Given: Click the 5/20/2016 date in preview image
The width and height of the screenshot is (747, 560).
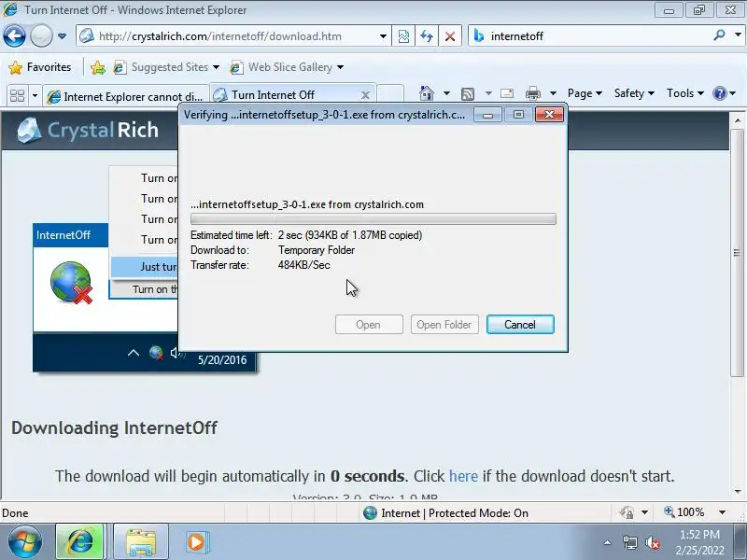Looking at the screenshot, I should [x=222, y=360].
